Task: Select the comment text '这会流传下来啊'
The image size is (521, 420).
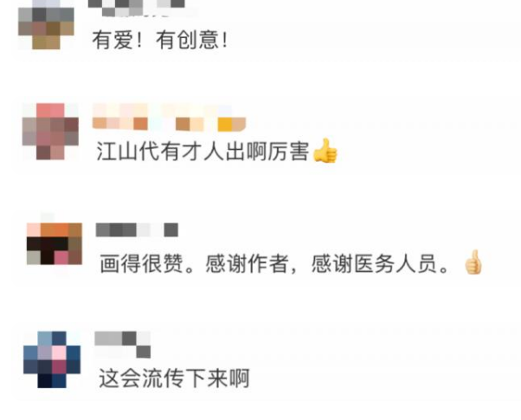Action: (x=174, y=378)
